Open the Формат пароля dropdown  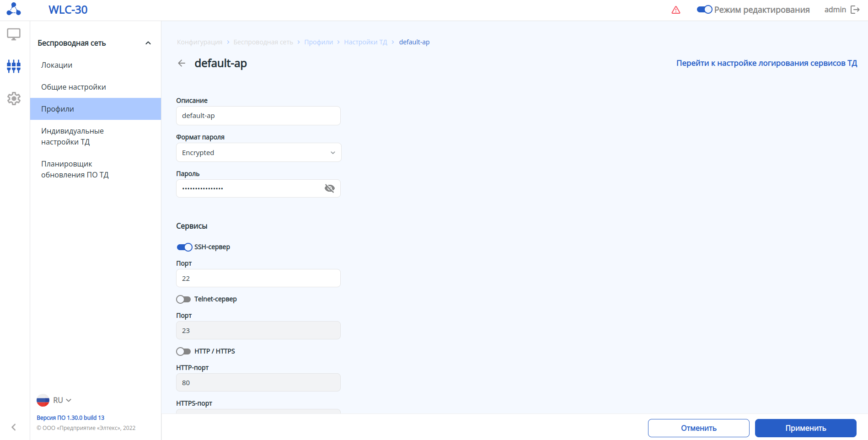(258, 153)
